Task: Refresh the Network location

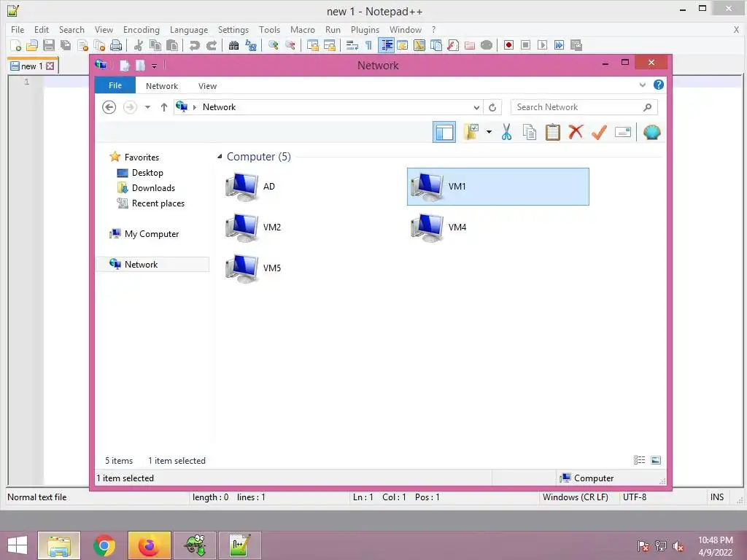Action: tap(492, 108)
